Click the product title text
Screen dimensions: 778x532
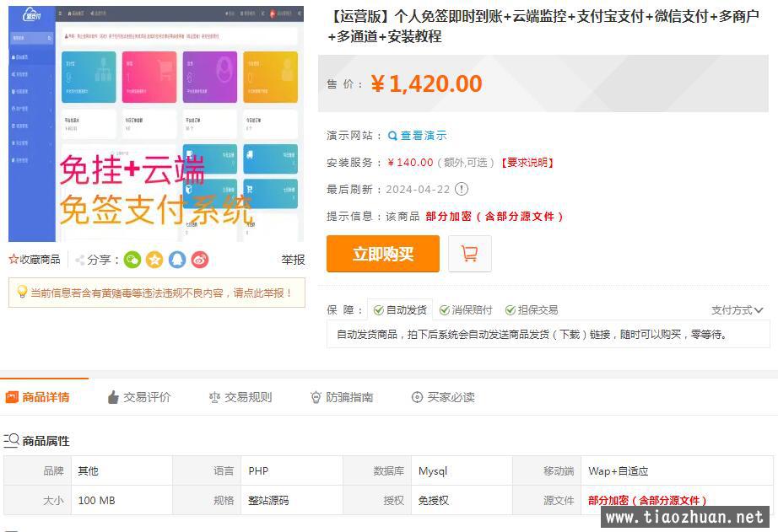click(x=543, y=26)
